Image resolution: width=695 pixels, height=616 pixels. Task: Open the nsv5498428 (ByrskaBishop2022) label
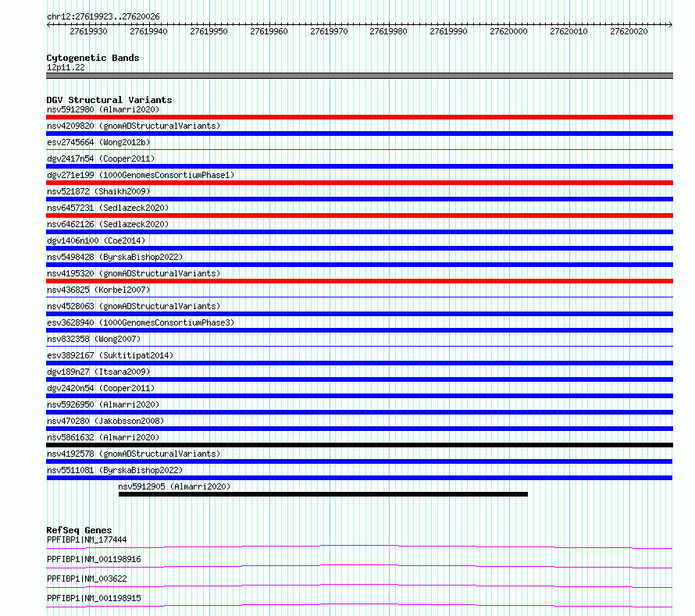click(115, 257)
